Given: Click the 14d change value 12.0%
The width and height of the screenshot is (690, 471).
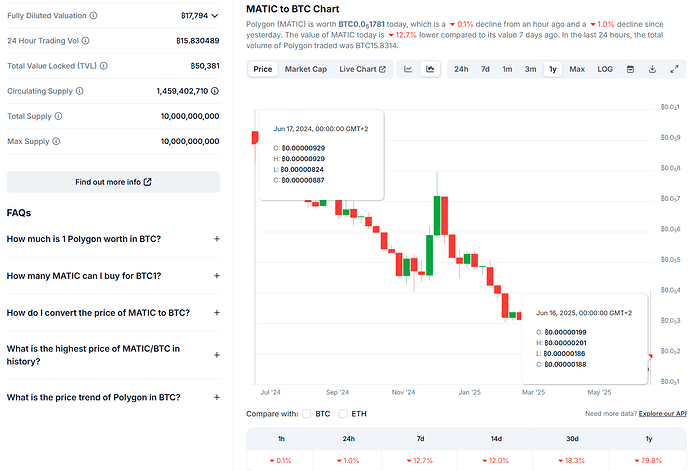Looking at the screenshot, I should tap(496, 460).
